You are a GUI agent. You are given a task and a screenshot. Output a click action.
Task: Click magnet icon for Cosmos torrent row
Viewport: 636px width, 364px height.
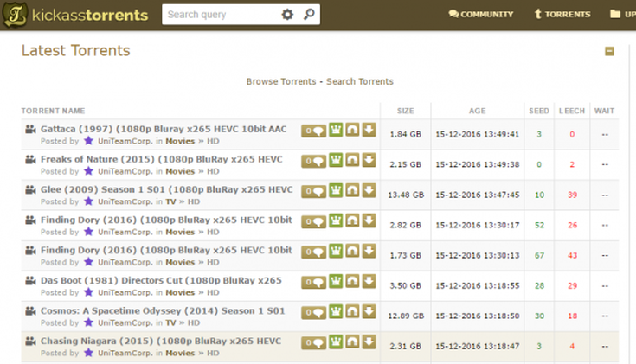click(x=351, y=311)
